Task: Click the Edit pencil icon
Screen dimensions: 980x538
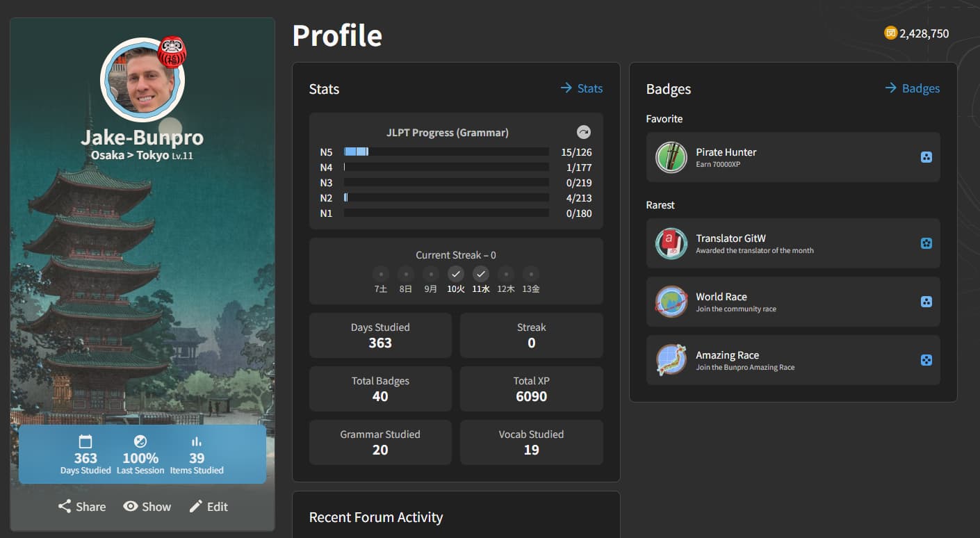Action: point(196,506)
